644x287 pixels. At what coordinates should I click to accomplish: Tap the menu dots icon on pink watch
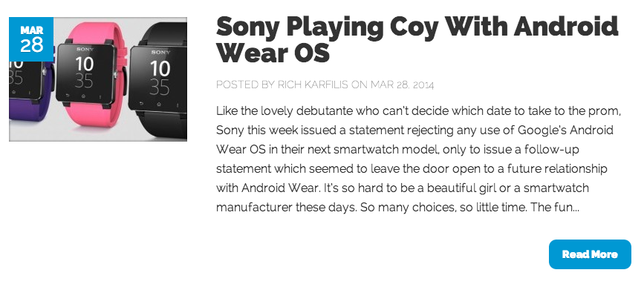point(100,96)
